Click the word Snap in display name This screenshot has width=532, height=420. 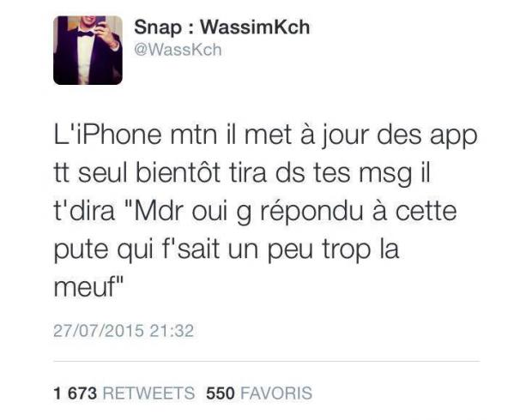coord(158,28)
